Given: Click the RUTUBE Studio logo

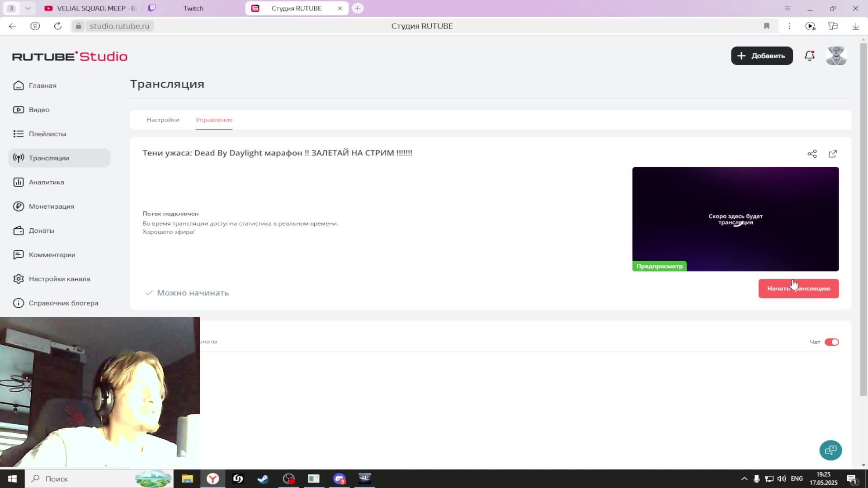Looking at the screenshot, I should click(70, 56).
